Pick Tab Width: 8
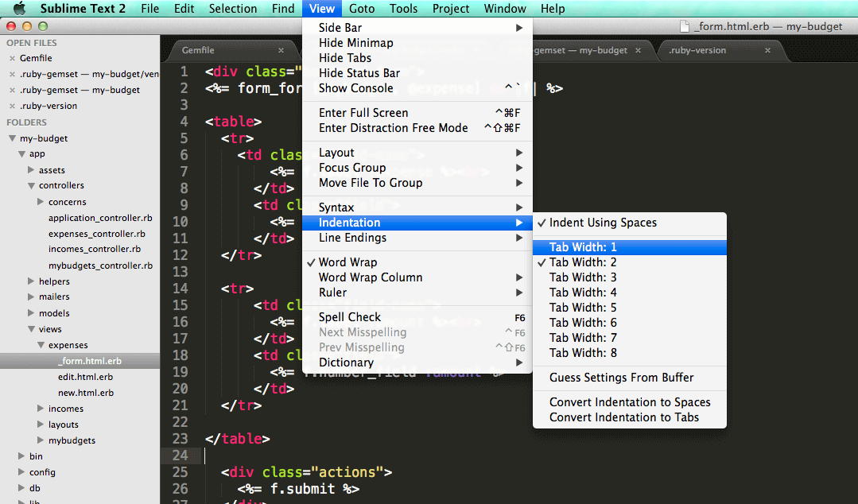The width and height of the screenshot is (858, 504). point(629,353)
